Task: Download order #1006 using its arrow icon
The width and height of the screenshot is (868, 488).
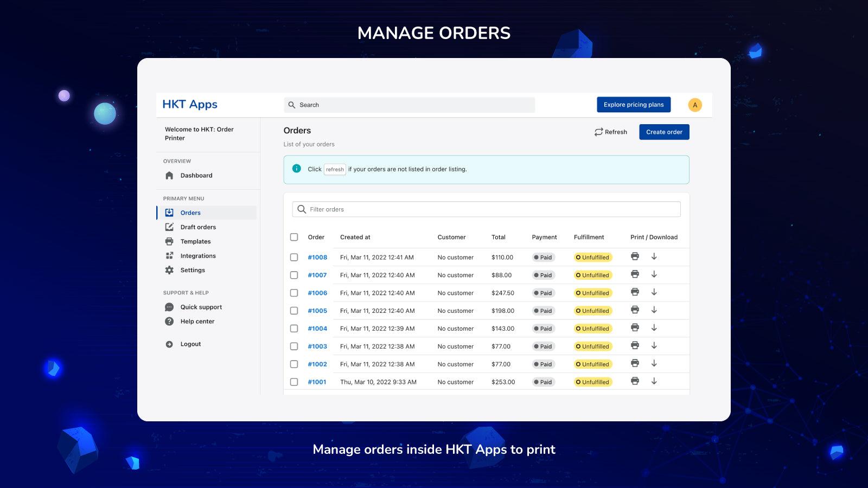Action: click(x=654, y=293)
